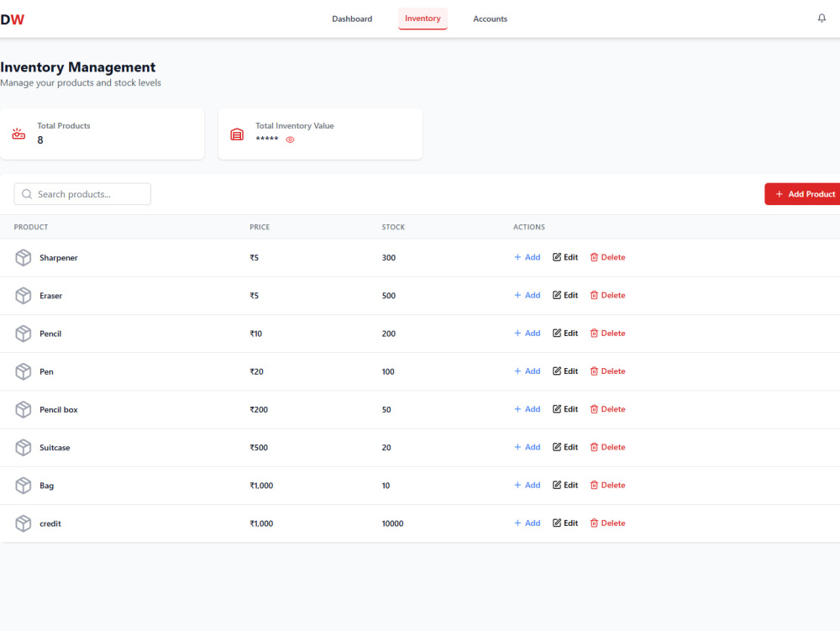Open the Dashboard tab
Image resolution: width=840 pixels, height=631 pixels.
(x=352, y=18)
